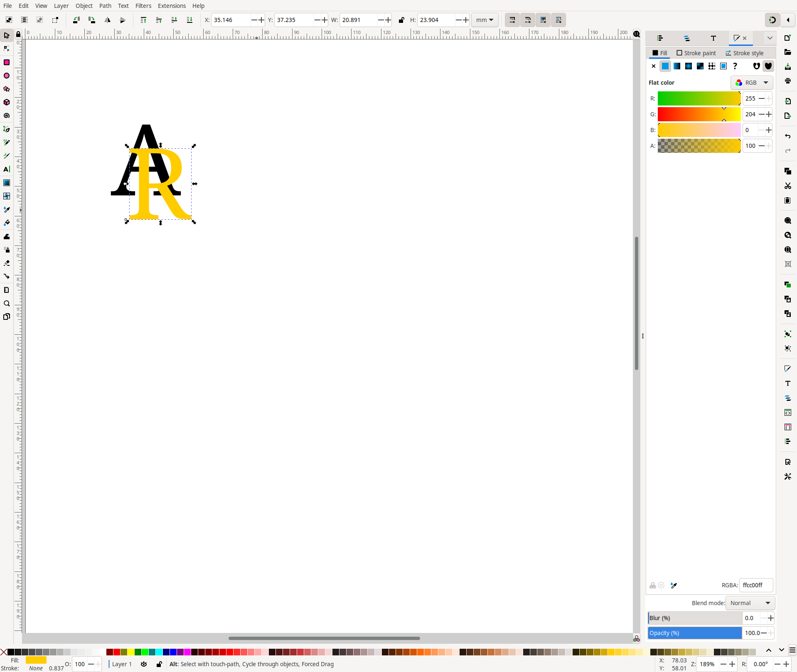Open the Blend mode dropdown
The width and height of the screenshot is (797, 672).
tap(750, 603)
